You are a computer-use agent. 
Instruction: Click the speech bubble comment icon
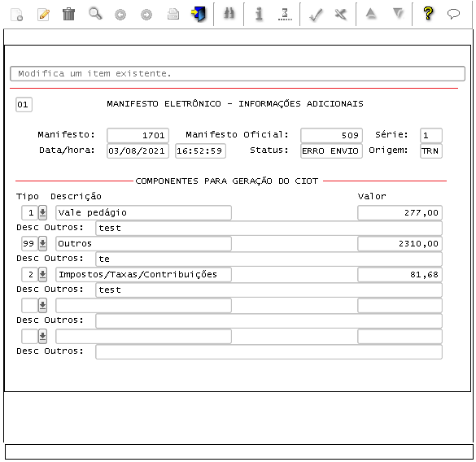tap(453, 14)
